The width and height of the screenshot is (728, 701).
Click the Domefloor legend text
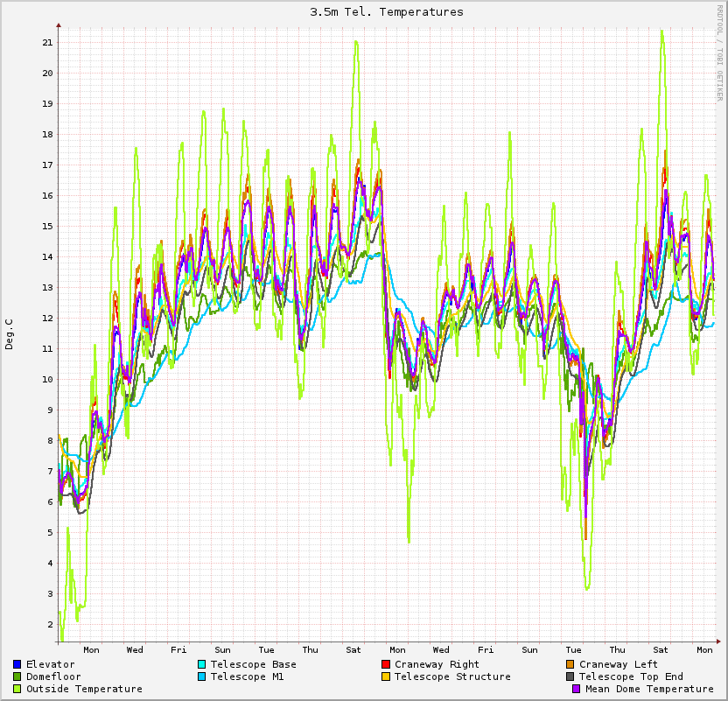tap(53, 676)
